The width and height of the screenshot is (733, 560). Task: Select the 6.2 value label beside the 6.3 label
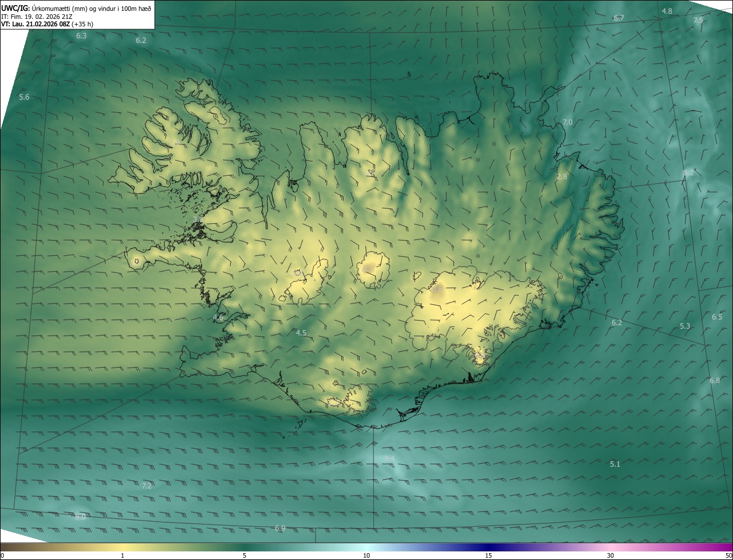coord(141,41)
